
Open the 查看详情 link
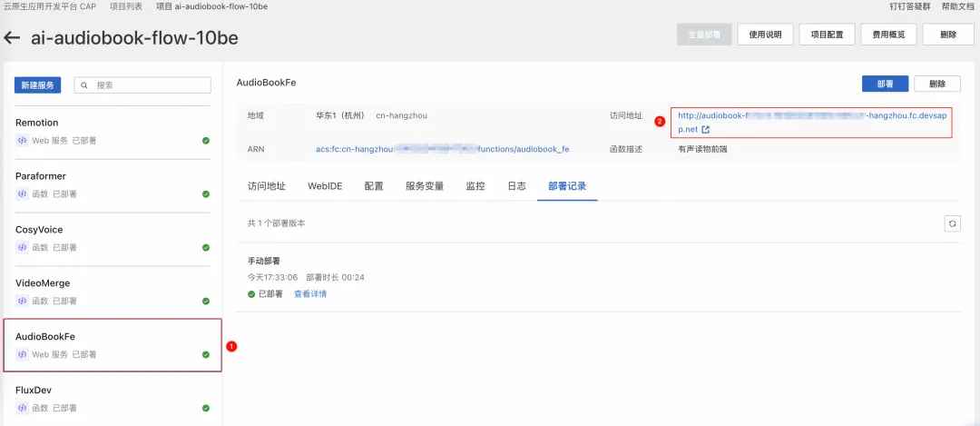click(x=310, y=293)
